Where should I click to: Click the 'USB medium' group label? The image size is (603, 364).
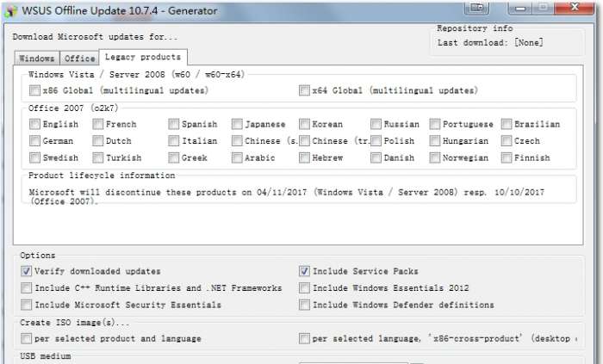pos(46,356)
